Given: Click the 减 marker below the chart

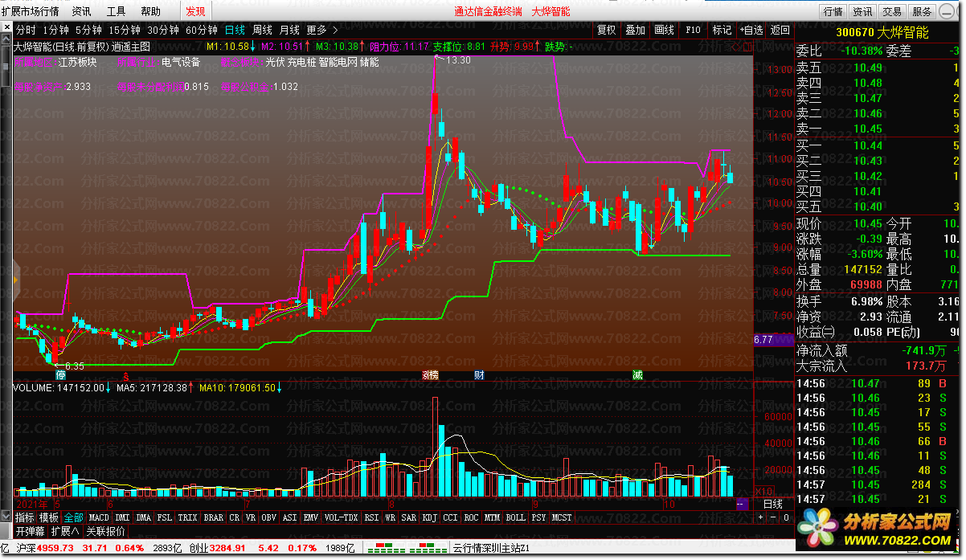Looking at the screenshot, I should coord(637,375).
